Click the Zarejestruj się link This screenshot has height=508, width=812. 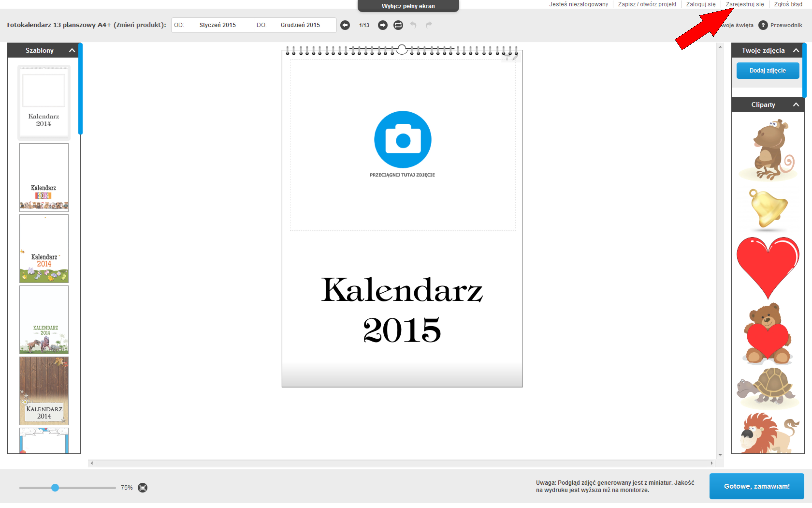[745, 4]
